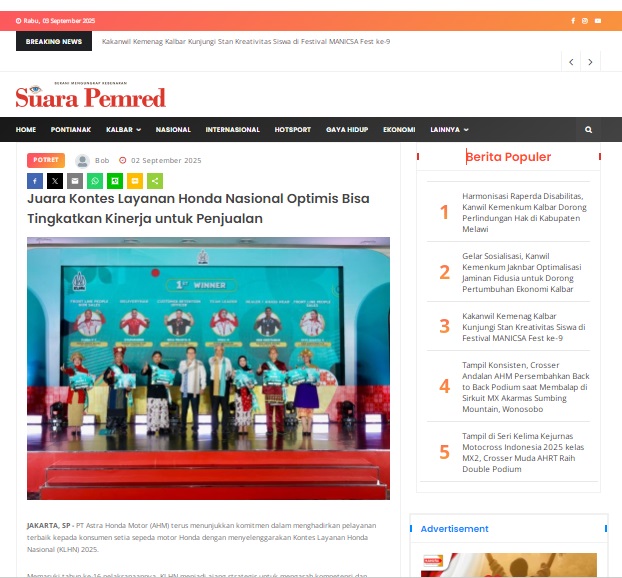This screenshot has height=578, width=622.
Task: Open the INTERNASIONAL menu item
Action: [x=232, y=130]
